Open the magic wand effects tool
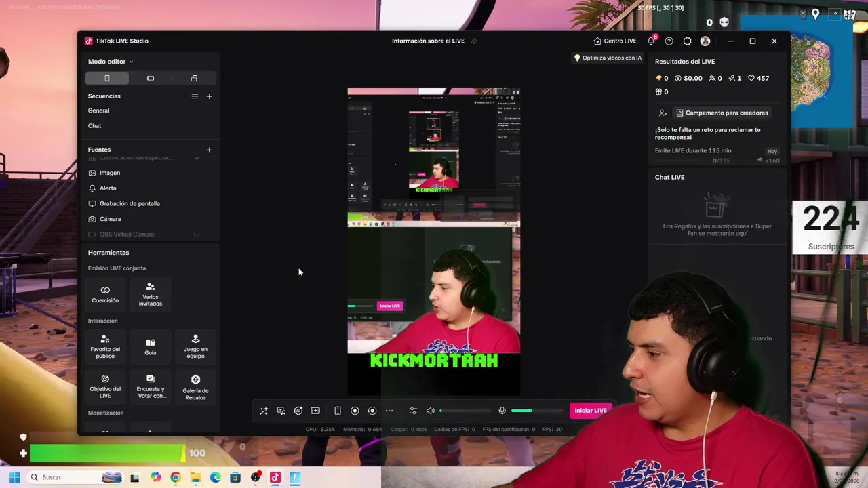Image resolution: width=868 pixels, height=488 pixels. (264, 411)
